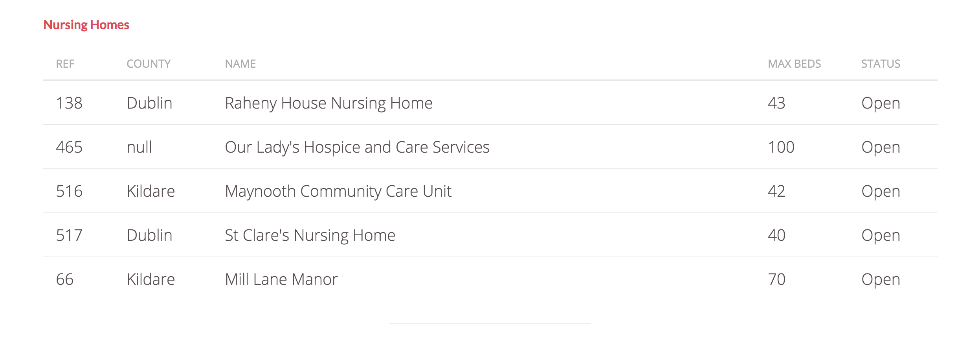Click reference number 138
Screen dimensions: 980x347
point(69,103)
